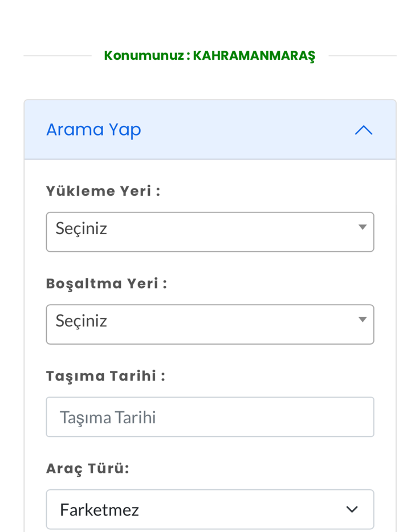Viewport: 399px width, 532px height.
Task: Click the arrow inside the Boşaltma Yeri selector
Action: [x=363, y=320]
